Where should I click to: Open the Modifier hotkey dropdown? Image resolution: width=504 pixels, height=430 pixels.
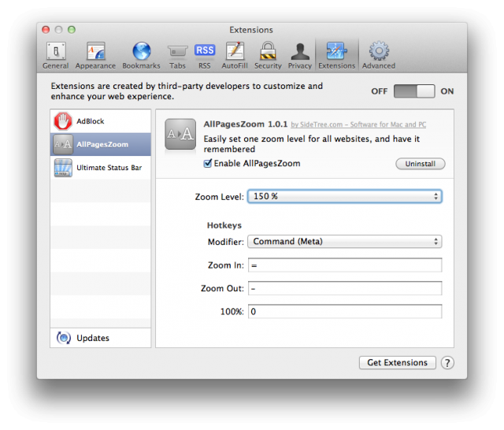tap(345, 241)
